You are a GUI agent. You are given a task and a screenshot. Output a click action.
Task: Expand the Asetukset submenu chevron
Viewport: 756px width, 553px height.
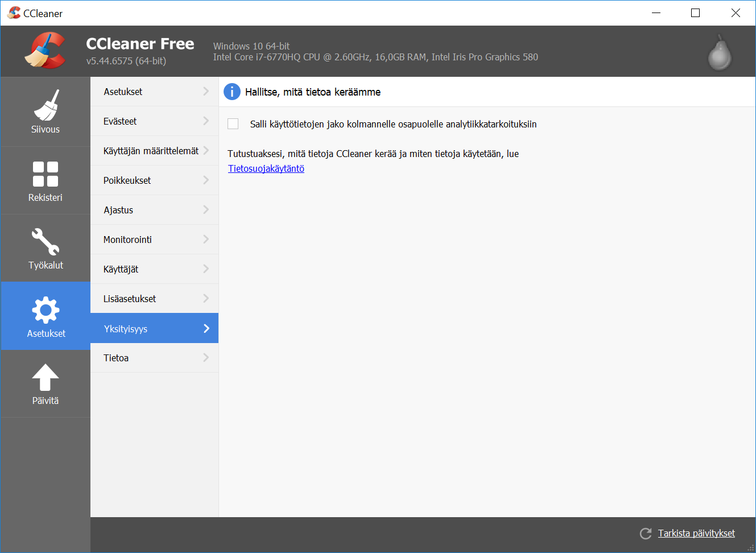(x=206, y=91)
